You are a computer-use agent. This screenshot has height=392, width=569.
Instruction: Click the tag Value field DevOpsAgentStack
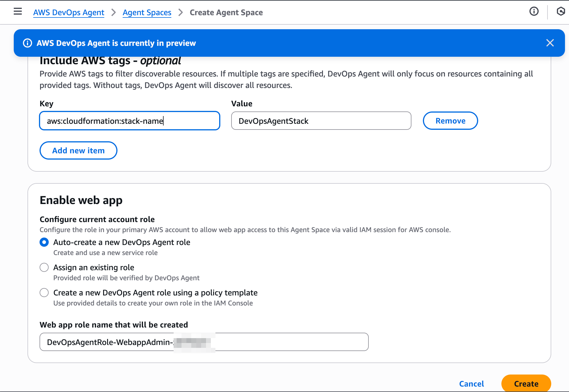point(321,121)
